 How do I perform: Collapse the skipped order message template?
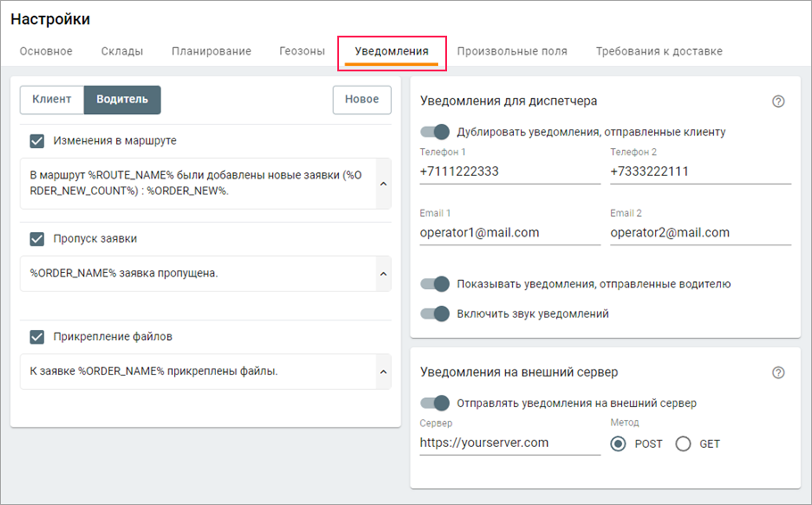(383, 274)
